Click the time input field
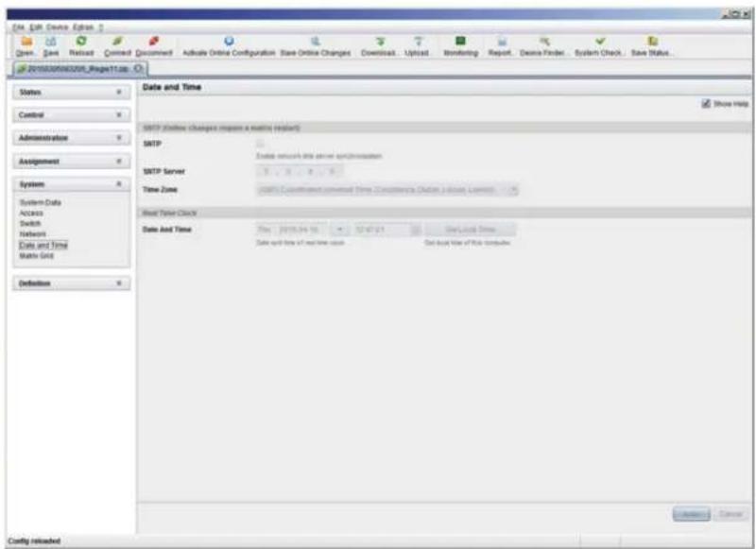 click(383, 230)
